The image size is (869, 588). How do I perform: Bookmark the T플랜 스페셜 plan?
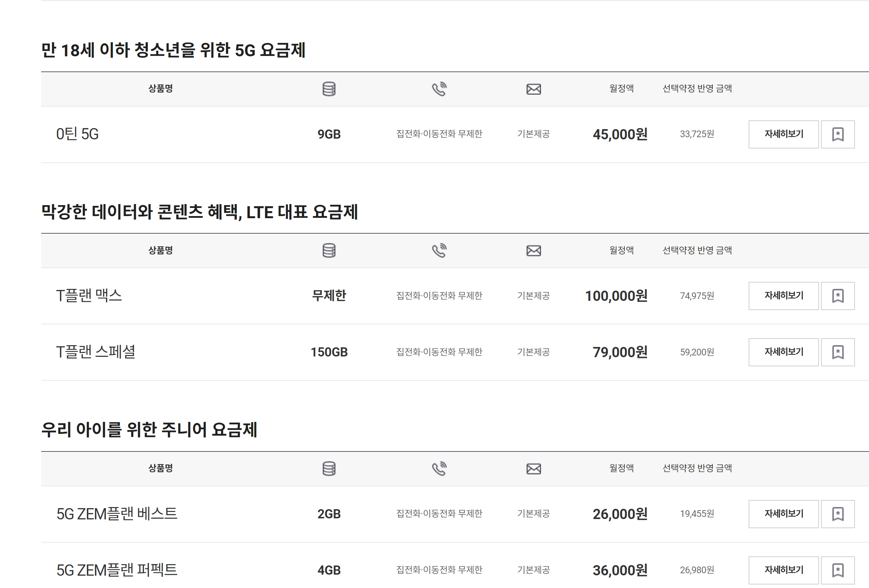coord(838,352)
